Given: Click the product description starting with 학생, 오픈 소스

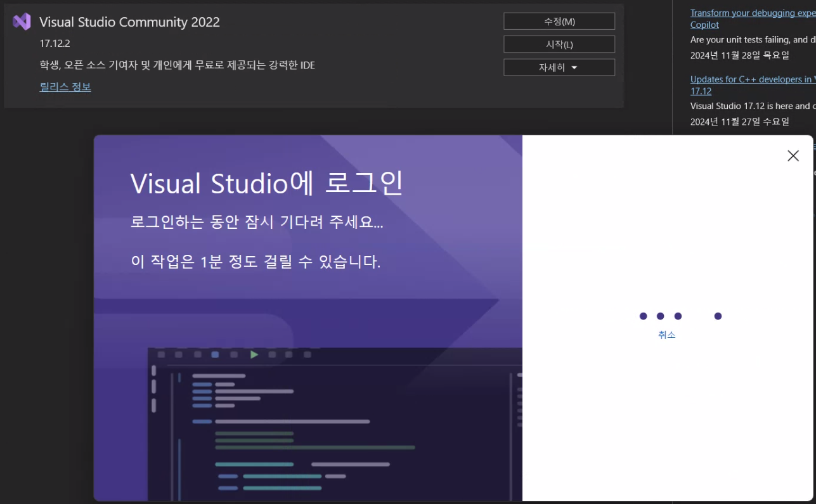Looking at the screenshot, I should click(178, 65).
